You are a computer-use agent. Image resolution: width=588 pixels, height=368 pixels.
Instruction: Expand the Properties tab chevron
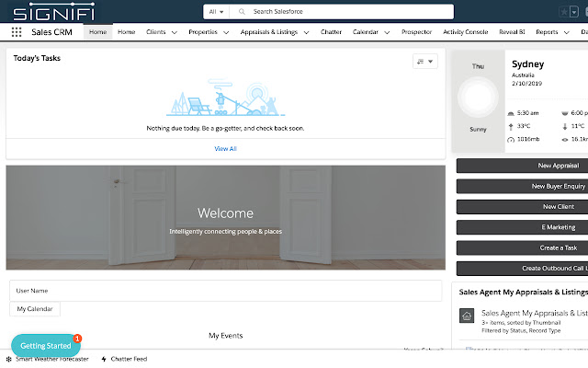pos(226,32)
